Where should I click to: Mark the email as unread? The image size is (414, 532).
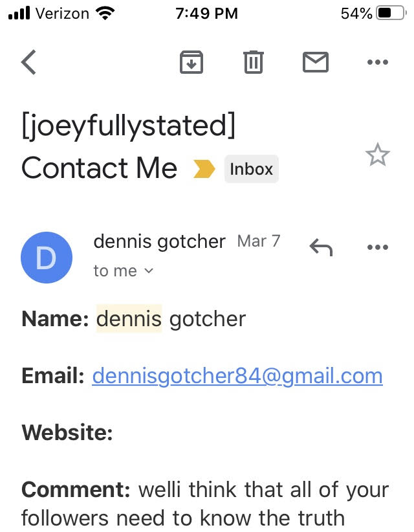coord(316,62)
